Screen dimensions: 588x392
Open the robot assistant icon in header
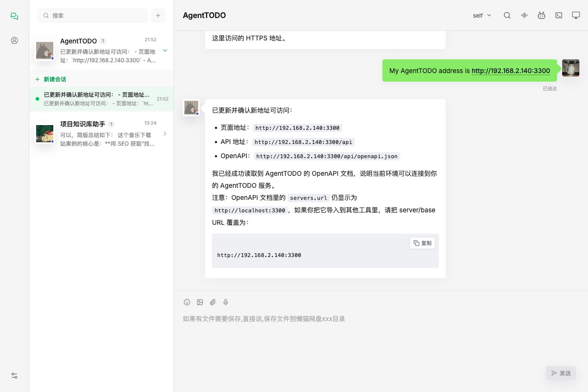(542, 15)
